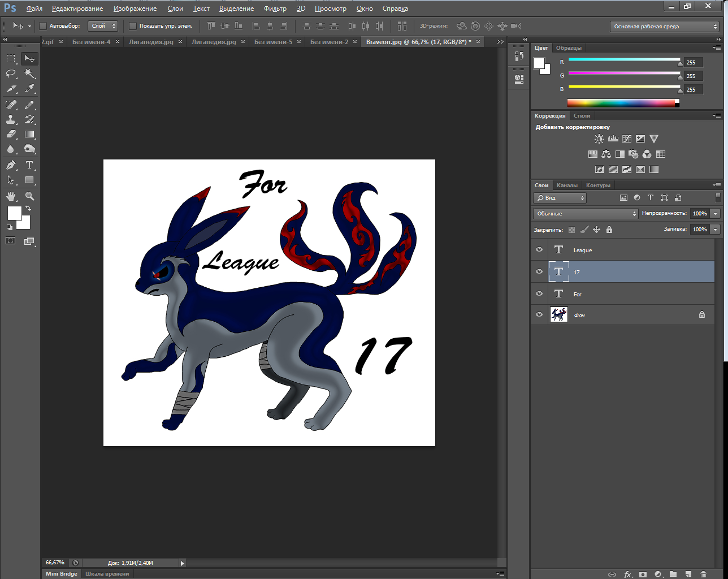Add a layer mask

(643, 574)
